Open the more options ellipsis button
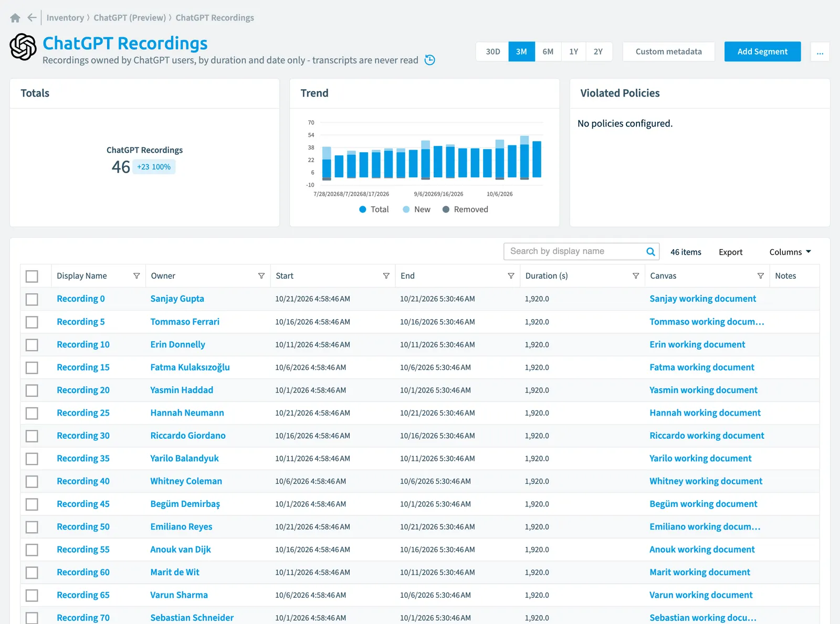Screen dimensions: 840x624 820,51
